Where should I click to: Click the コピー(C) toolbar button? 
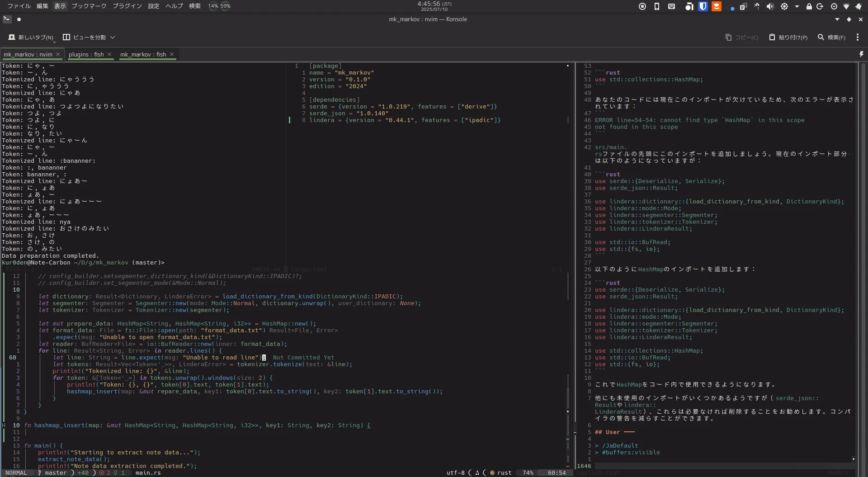742,37
